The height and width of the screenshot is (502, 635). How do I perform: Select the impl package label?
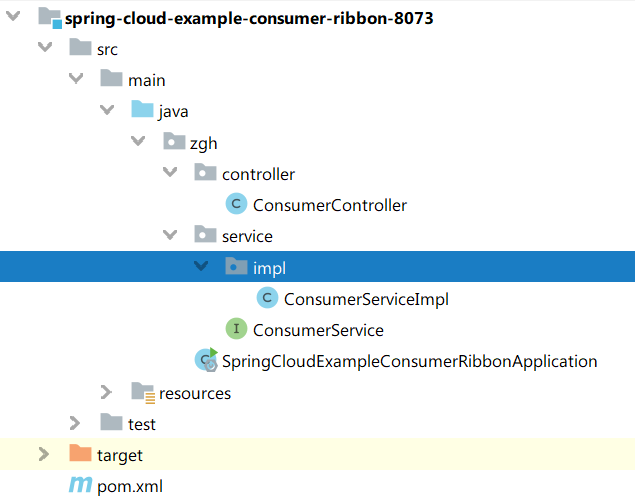point(269,269)
